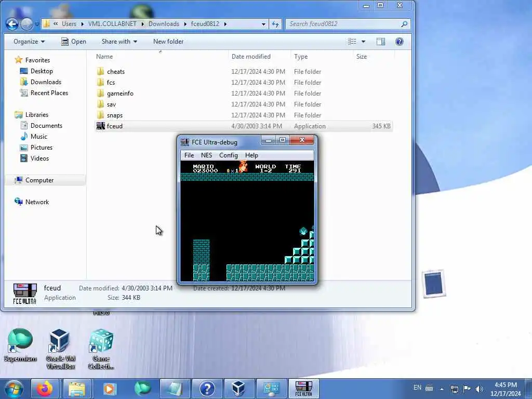
Task: Click the change view icon
Action: [352, 42]
